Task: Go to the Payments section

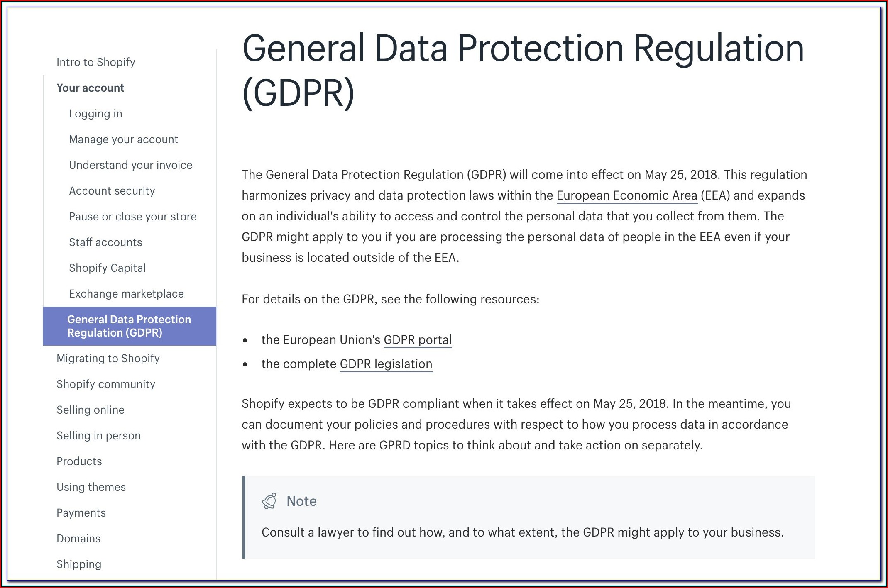Action: point(81,513)
